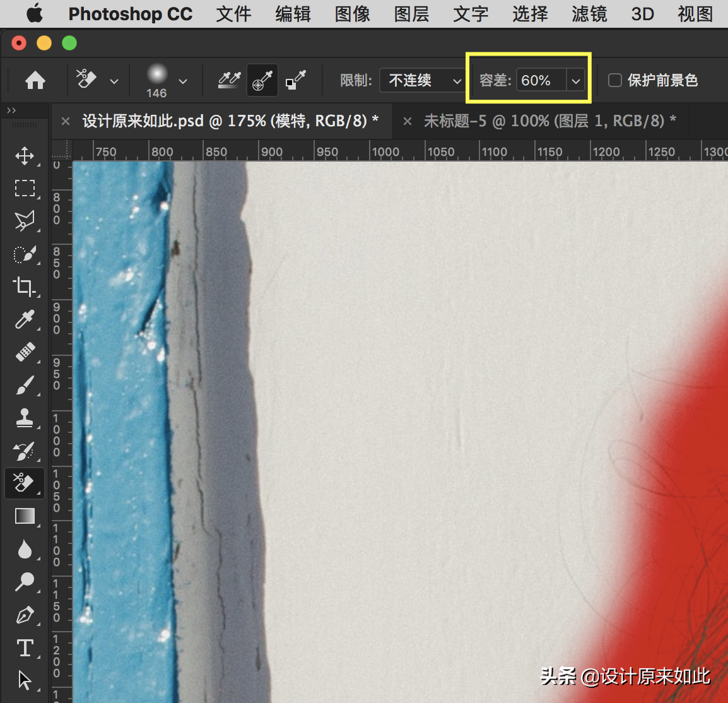Screen dimensions: 728x703
Task: Click the Home icon in options bar
Action: coord(35,80)
